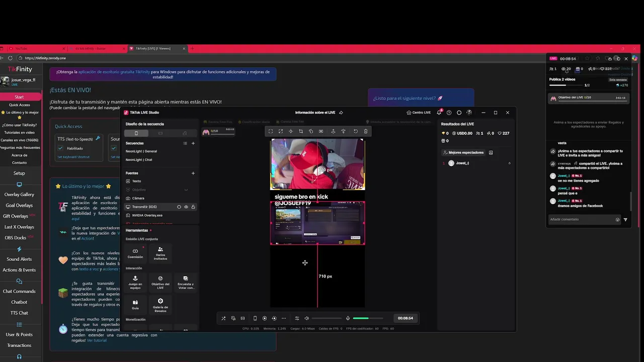Screen dimensions: 644x362
Task: Open the Guía tool
Action: tap(135, 305)
